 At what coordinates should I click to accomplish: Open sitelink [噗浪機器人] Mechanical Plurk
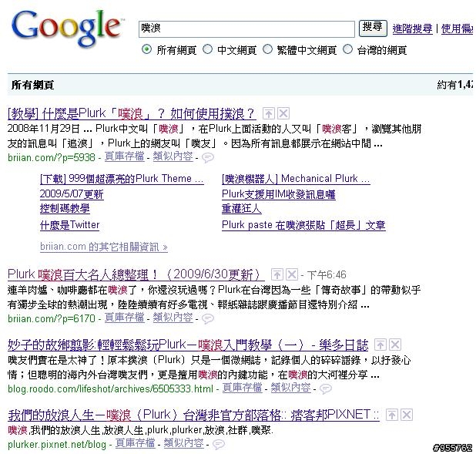coord(296,179)
